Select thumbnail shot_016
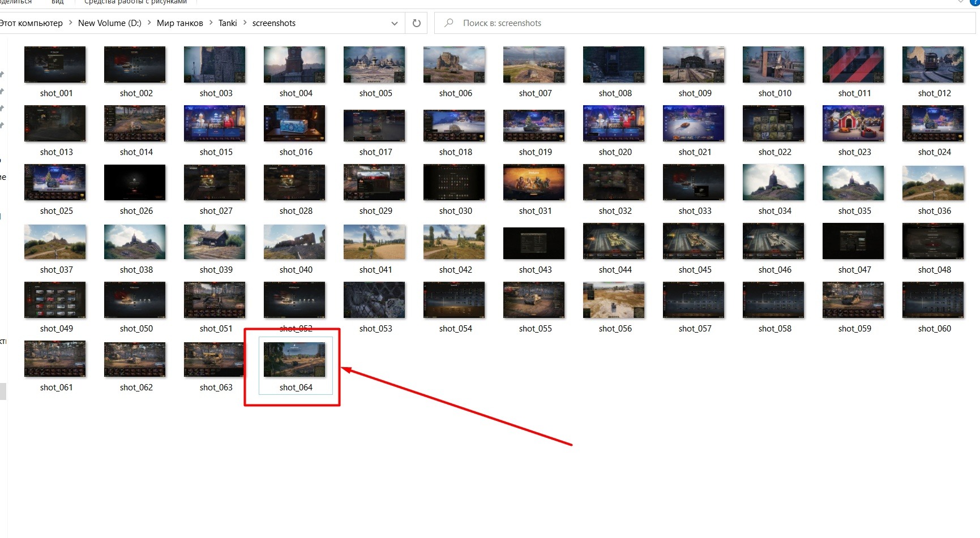The width and height of the screenshot is (980, 538). [x=294, y=123]
